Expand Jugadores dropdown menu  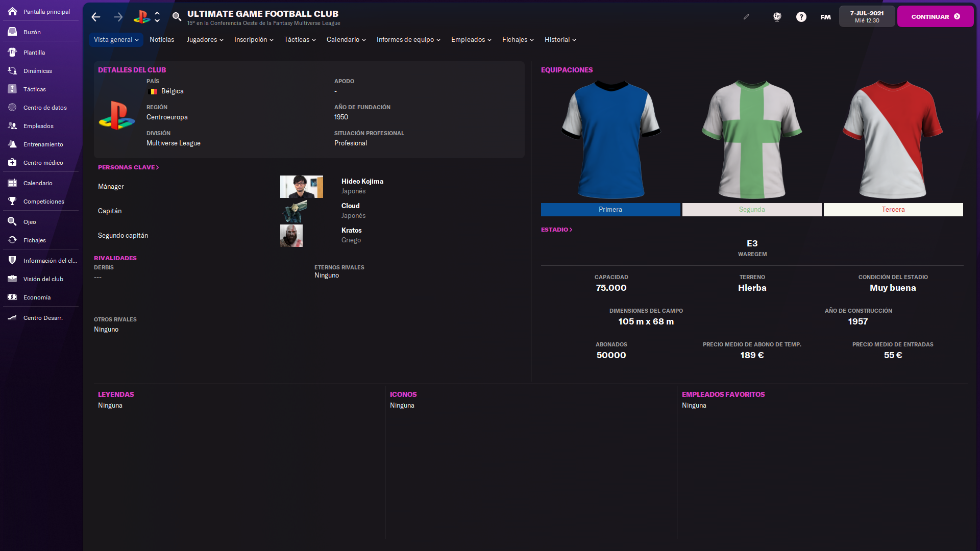(x=205, y=39)
